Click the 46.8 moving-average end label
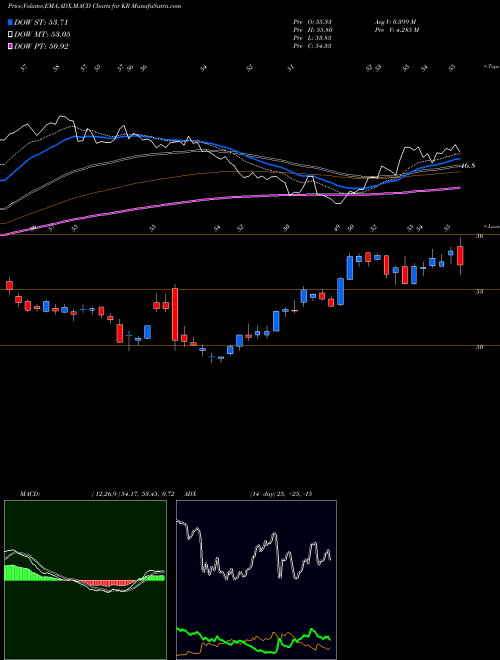The height and width of the screenshot is (660, 500). pyautogui.click(x=468, y=166)
